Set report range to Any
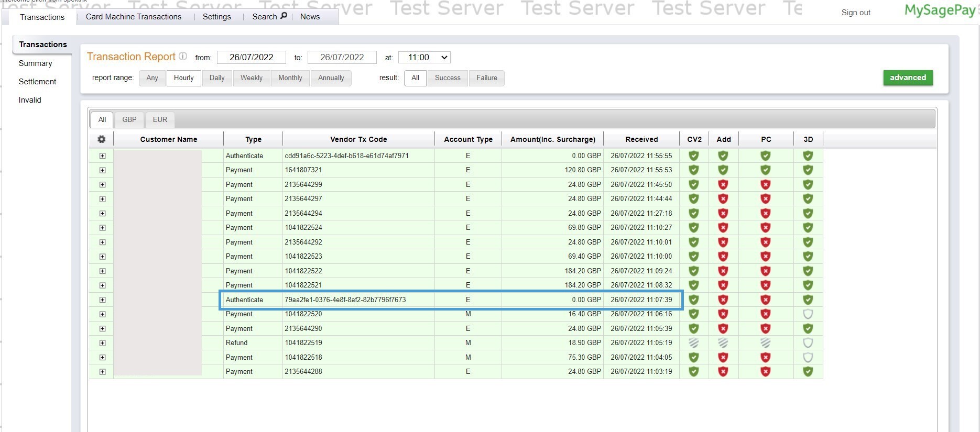This screenshot has height=432, width=980. [152, 78]
